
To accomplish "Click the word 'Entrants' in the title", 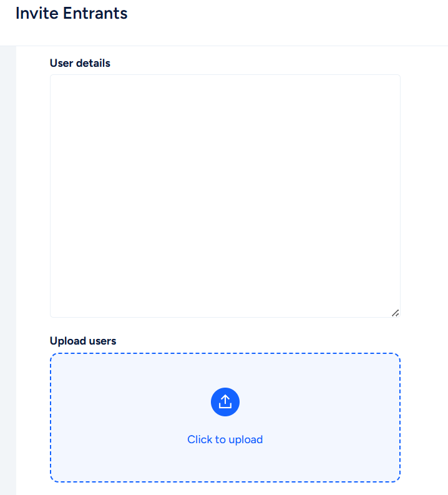I will pos(95,13).
